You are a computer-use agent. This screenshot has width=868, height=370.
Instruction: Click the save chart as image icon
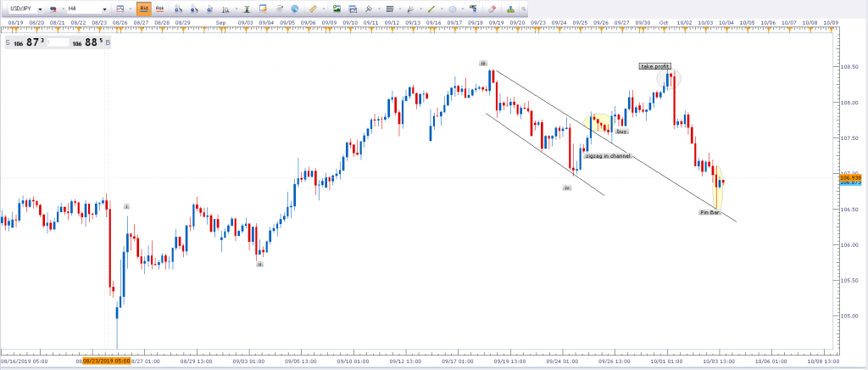tap(336, 8)
